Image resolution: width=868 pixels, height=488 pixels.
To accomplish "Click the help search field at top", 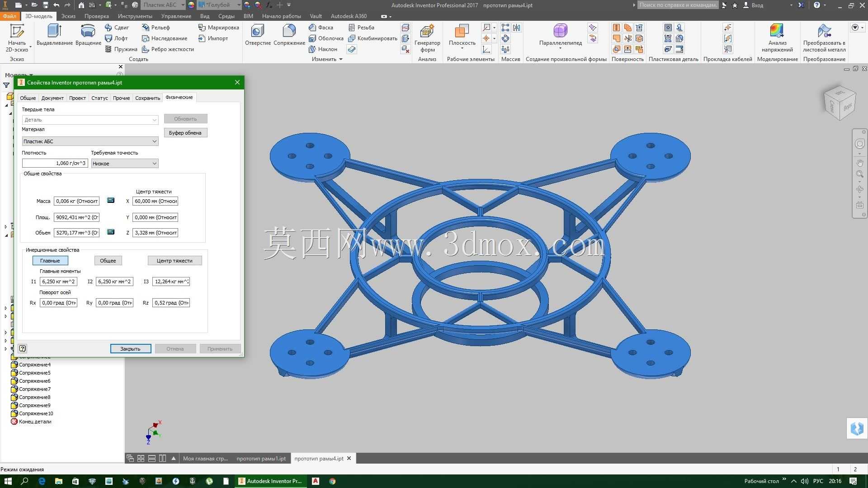I will (678, 5).
